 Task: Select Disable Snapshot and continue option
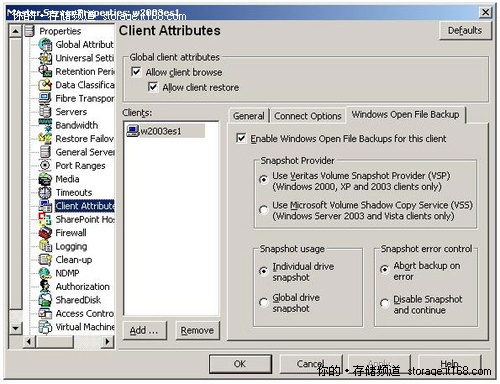pos(384,303)
